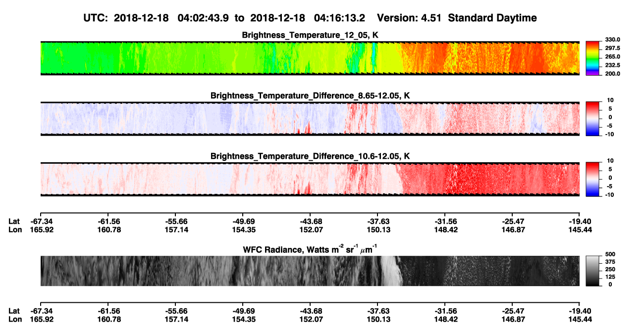The width and height of the screenshot is (644, 330).
Task: Click longitude 157.14 on the axis above WFC Radiance
Action: pos(175,230)
